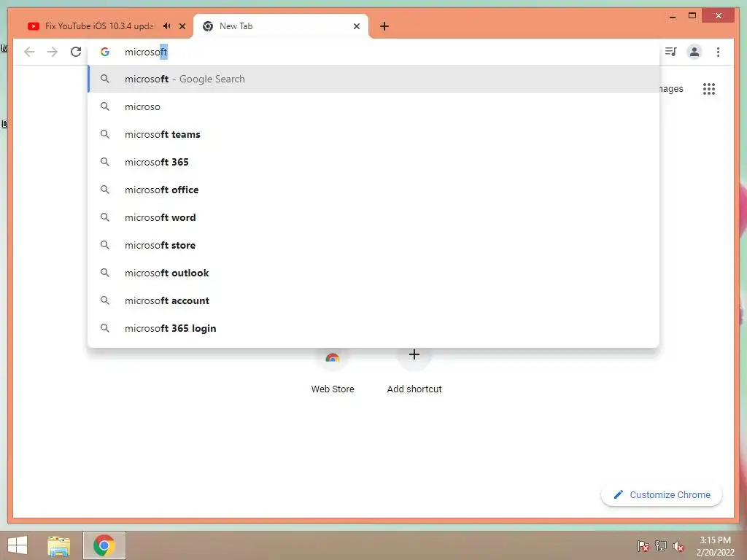Click the forward navigation arrow
Screen dimensions: 747x560
pyautogui.click(x=53, y=52)
